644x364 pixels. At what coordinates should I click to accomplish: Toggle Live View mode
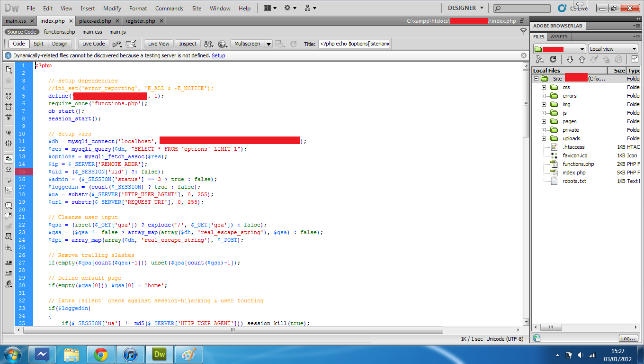coord(159,44)
